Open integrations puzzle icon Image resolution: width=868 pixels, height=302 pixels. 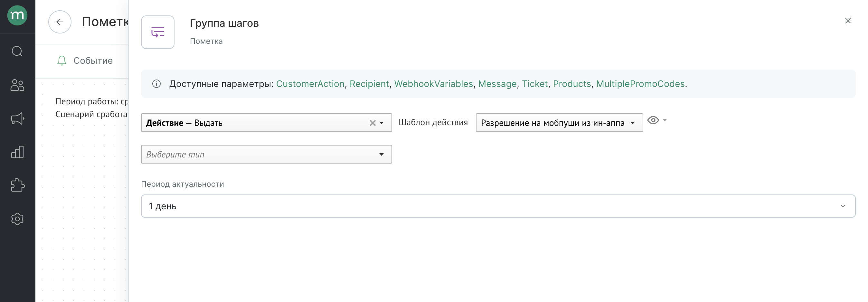click(17, 185)
